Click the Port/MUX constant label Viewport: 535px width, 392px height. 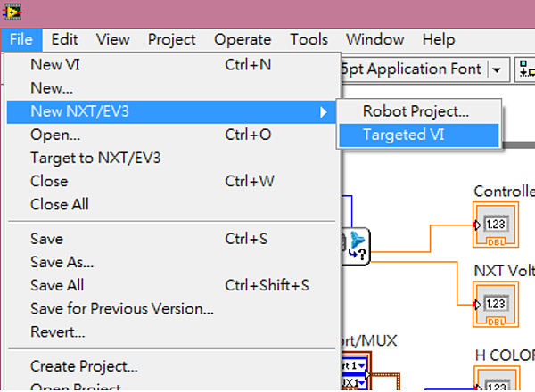point(369,341)
